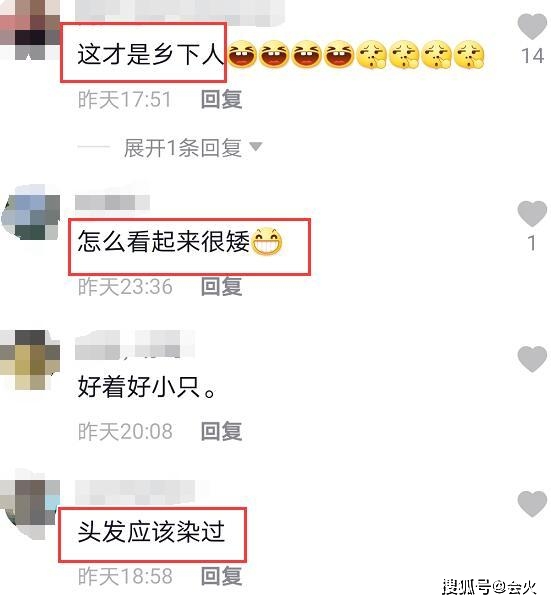Like the 好着好小只 comment
The width and height of the screenshot is (551, 604).
pos(532,359)
